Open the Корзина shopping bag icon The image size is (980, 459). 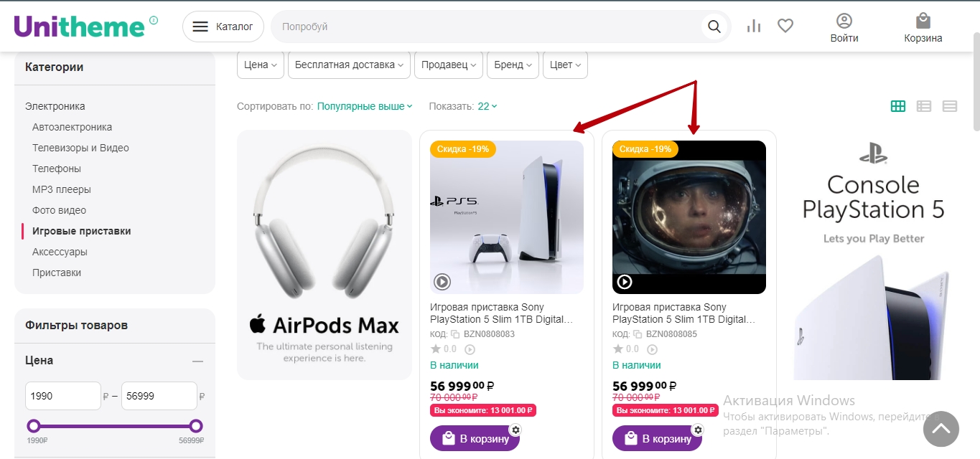tap(923, 21)
